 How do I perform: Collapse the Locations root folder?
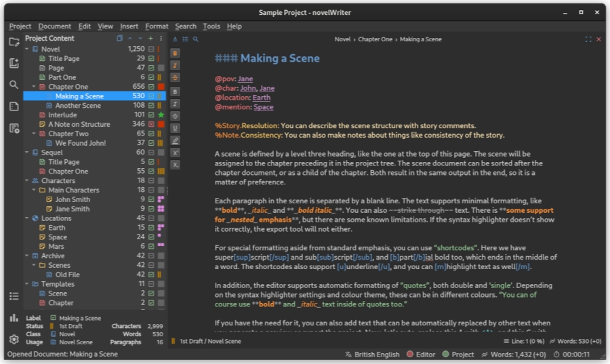click(x=27, y=219)
